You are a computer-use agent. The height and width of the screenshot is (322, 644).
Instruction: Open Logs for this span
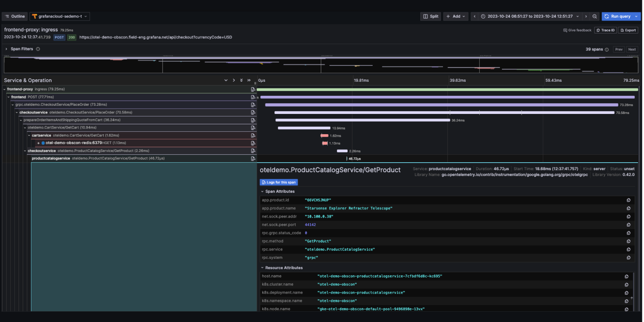(x=279, y=182)
